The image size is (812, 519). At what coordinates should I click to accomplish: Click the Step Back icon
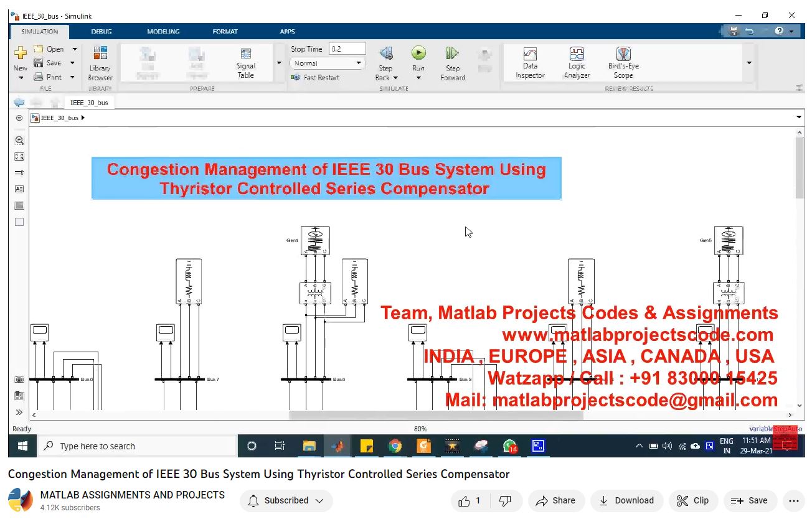385,54
